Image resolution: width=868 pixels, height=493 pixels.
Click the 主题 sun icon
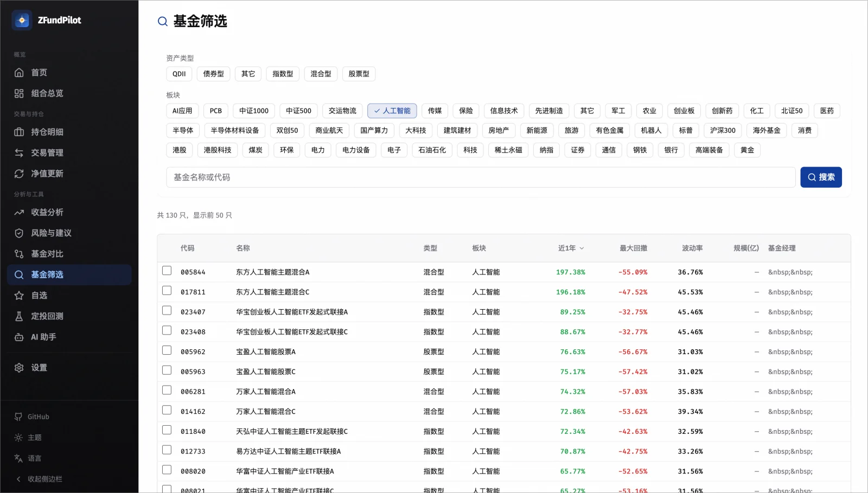click(x=18, y=438)
